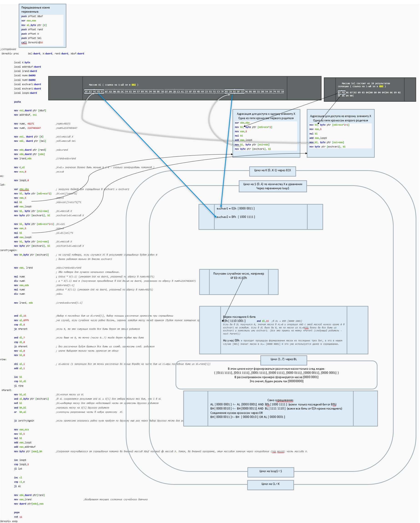This screenshot has height=523, width=420.
Task: Select the 'Адресация для доступа ко второму элементу X' box
Action: coord(340,133)
